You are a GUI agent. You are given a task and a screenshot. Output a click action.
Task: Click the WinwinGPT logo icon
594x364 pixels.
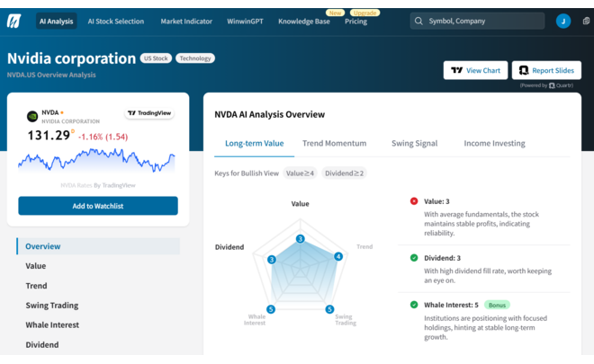point(13,21)
